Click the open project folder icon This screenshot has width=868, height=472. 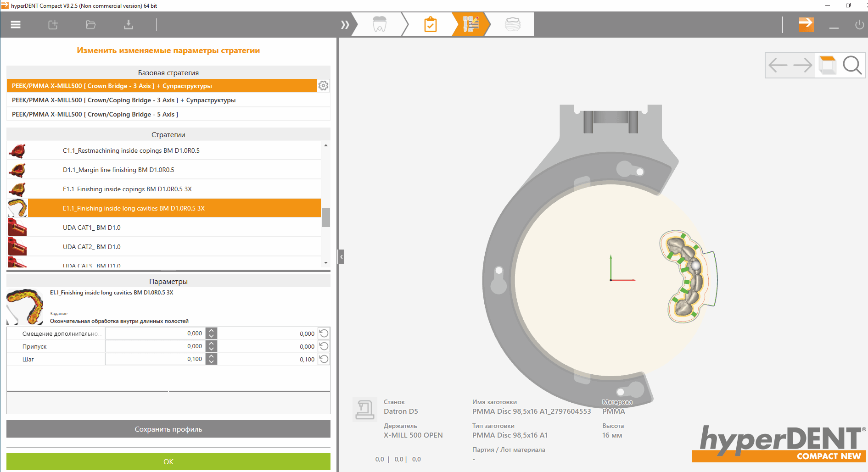pos(91,25)
